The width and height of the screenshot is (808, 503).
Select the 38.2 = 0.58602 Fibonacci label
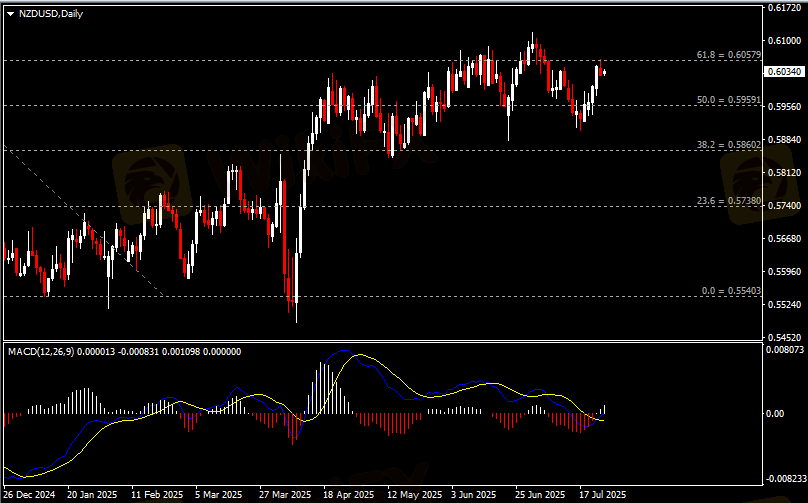729,145
